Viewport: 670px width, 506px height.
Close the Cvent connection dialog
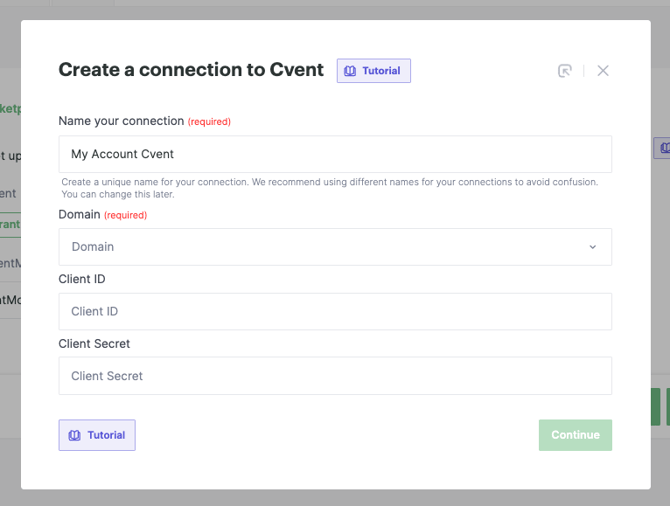pos(603,71)
